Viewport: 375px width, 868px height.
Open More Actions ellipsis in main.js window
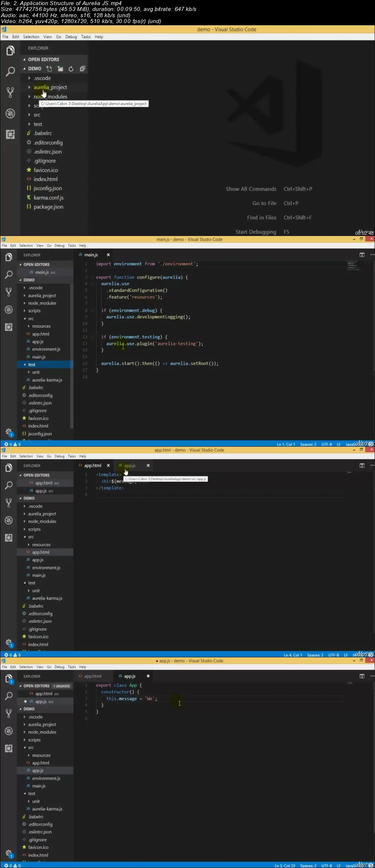[x=372, y=255]
